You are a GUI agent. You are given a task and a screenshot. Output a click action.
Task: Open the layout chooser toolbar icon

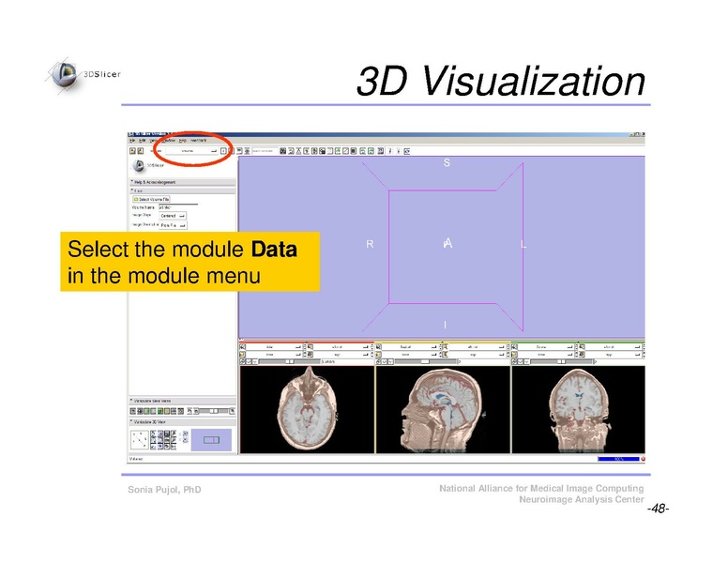pyautogui.click(x=381, y=151)
